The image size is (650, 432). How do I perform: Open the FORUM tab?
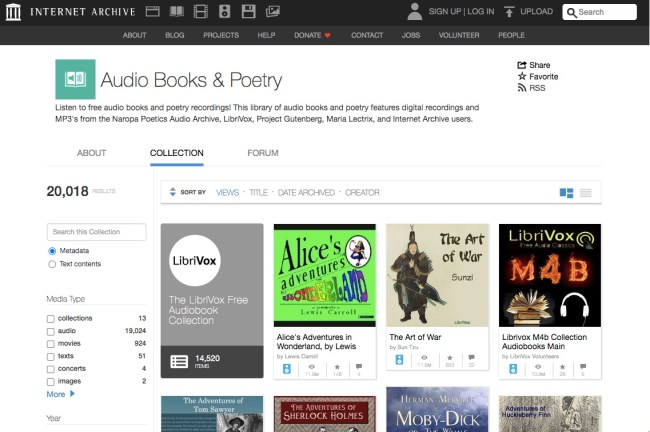[263, 153]
